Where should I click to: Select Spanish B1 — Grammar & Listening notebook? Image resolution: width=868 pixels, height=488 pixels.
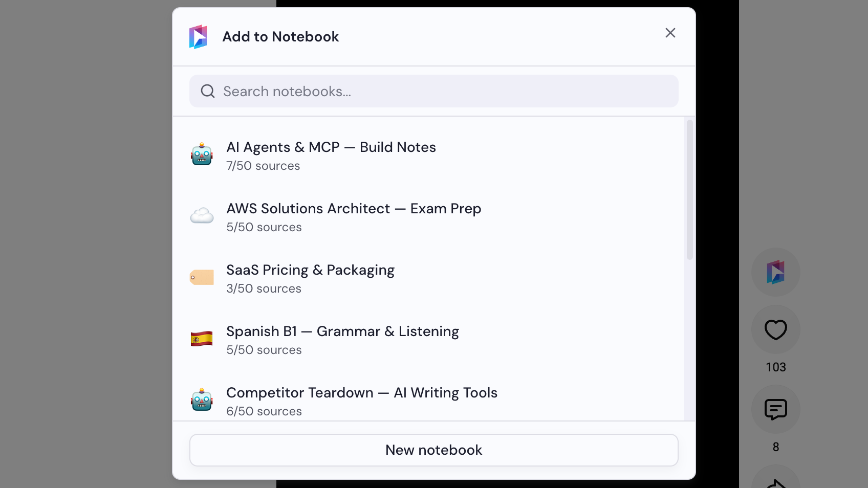[x=428, y=340]
